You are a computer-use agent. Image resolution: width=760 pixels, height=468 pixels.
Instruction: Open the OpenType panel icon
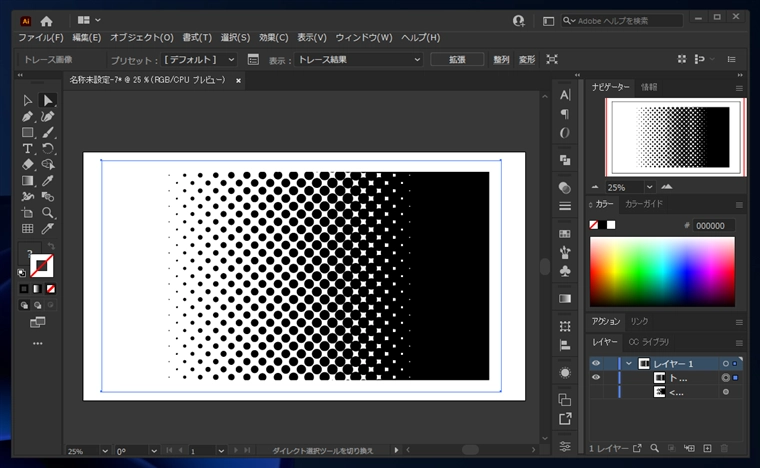click(x=565, y=133)
